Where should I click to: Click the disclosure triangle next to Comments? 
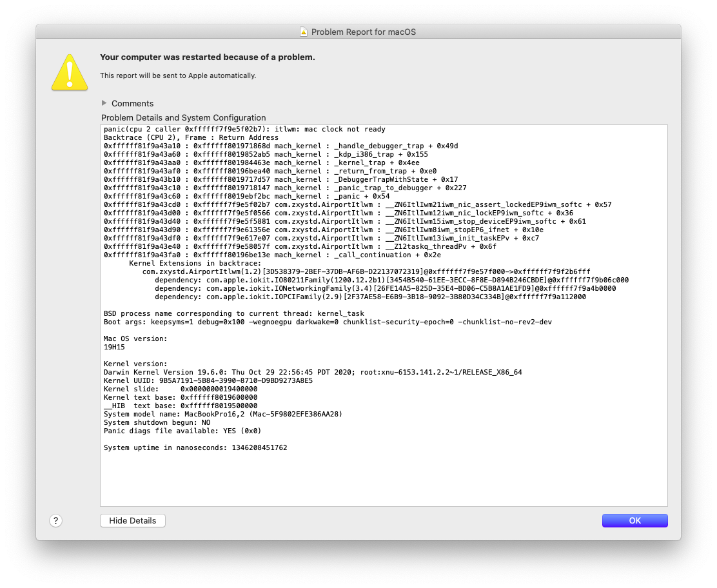[x=104, y=103]
